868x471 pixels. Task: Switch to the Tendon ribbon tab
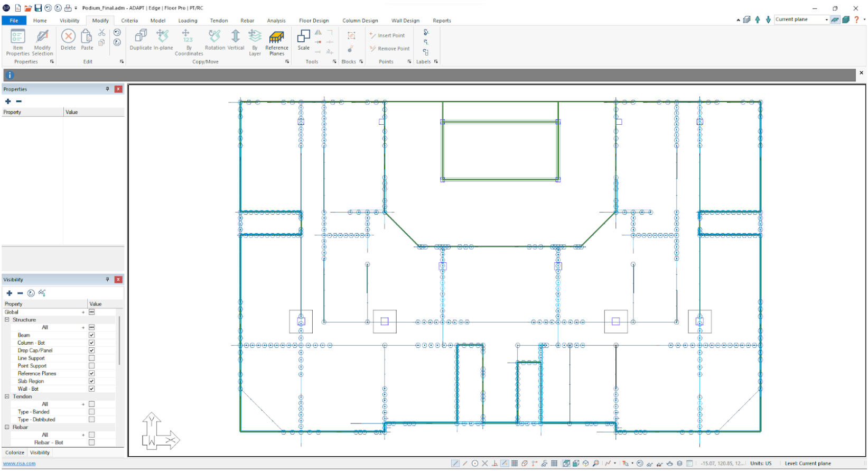(x=219, y=21)
